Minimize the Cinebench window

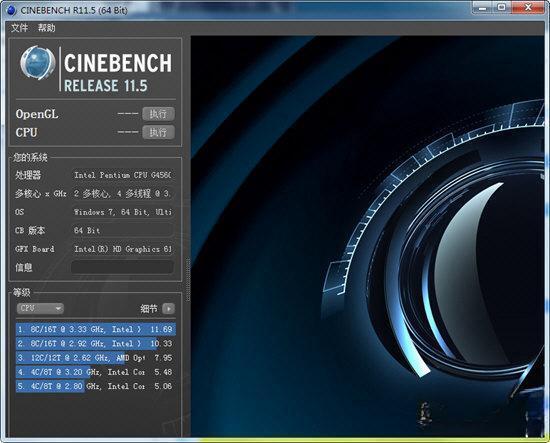482,8
